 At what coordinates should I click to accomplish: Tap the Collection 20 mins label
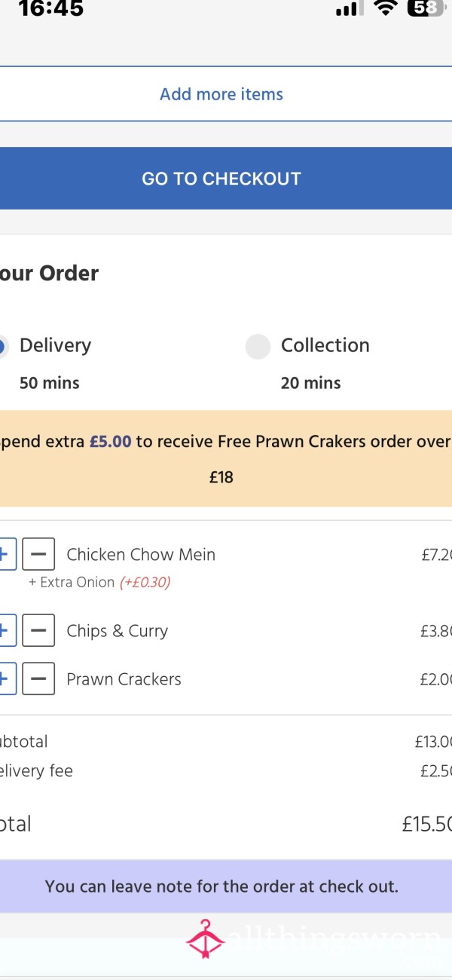click(310, 383)
